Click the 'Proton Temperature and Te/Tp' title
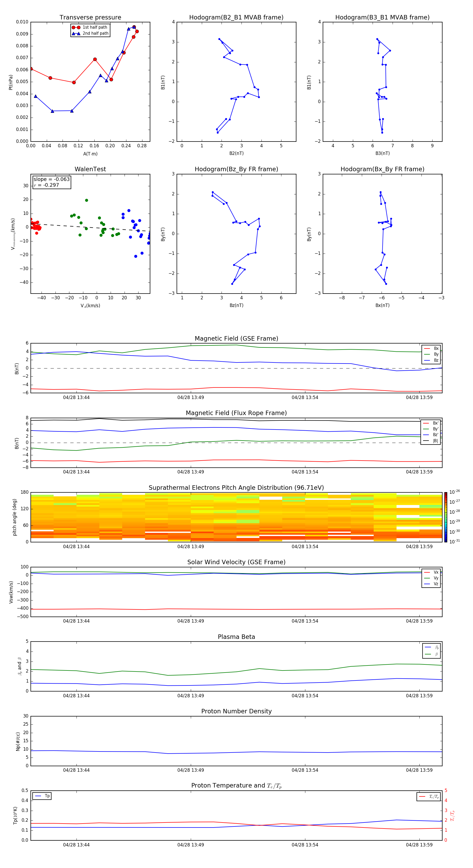This screenshot has width=473, height=868. [236, 786]
